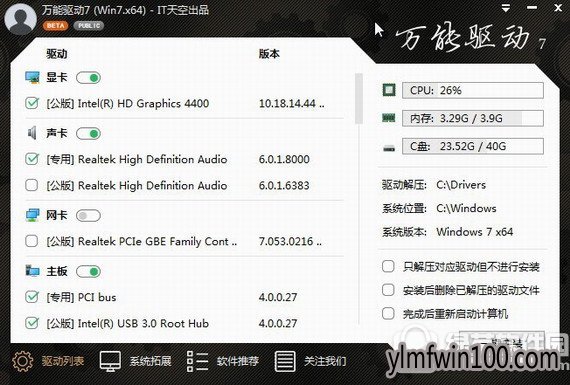Click the BETA badge
Viewport: 570px width, 385px height.
coord(55,25)
